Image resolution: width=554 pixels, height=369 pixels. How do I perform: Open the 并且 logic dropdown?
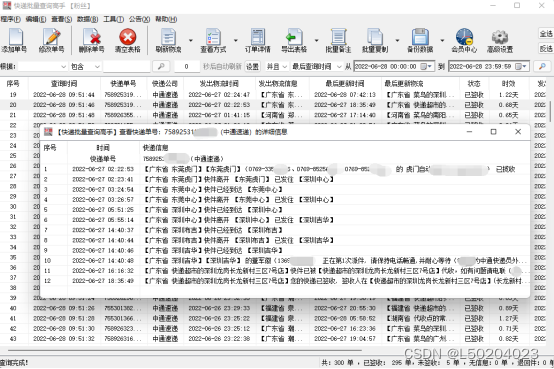(276, 66)
